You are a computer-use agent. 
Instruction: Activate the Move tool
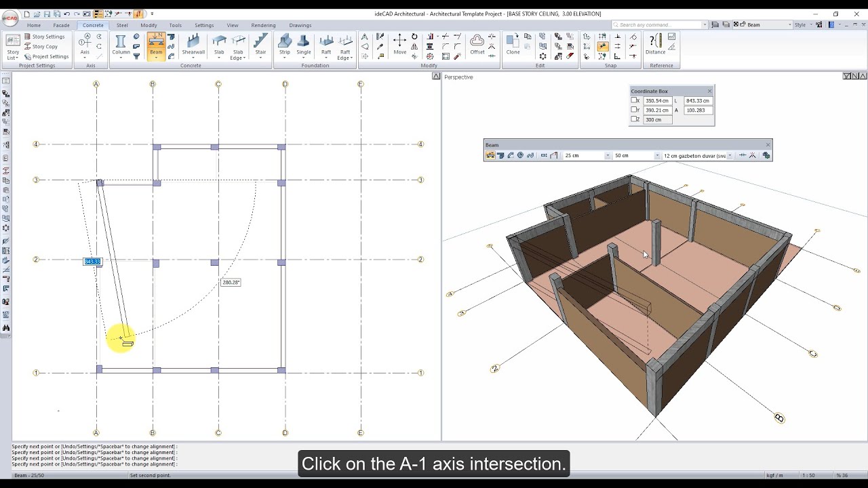[400, 44]
